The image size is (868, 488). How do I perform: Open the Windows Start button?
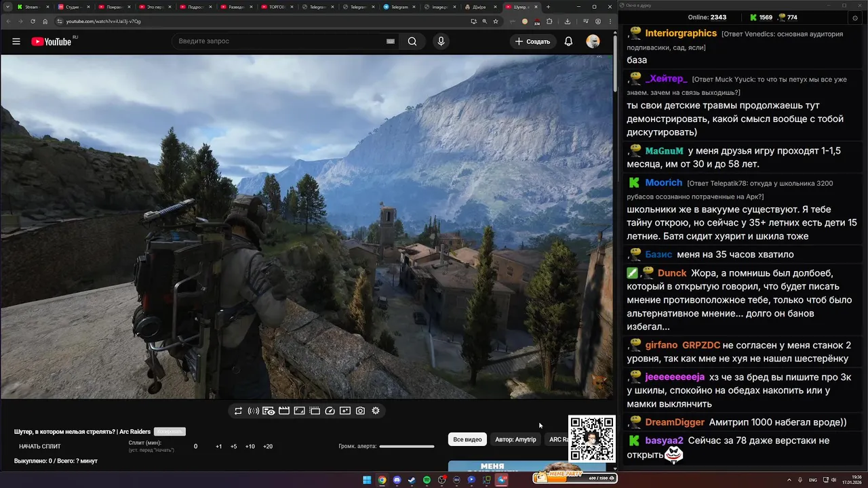[x=367, y=480]
